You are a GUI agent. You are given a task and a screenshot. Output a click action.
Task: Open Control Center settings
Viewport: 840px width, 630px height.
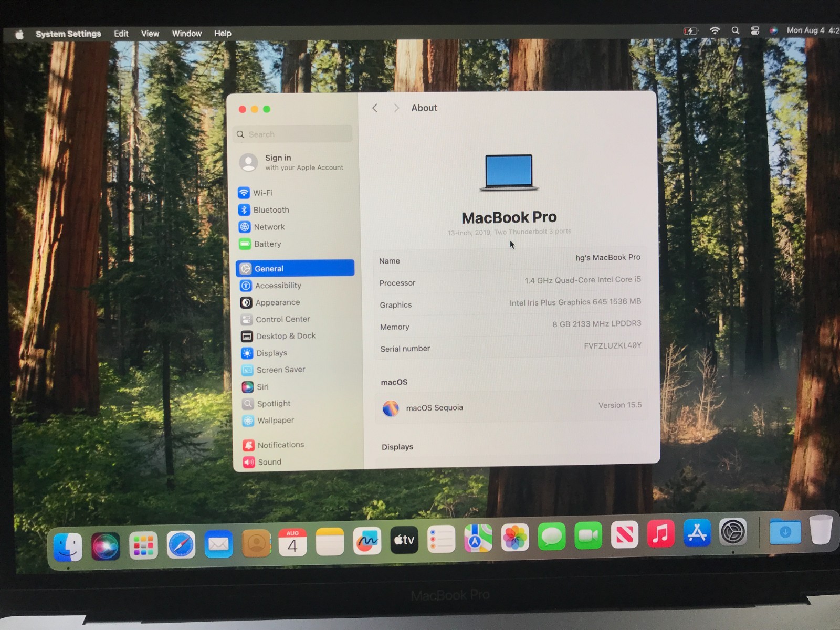(282, 319)
